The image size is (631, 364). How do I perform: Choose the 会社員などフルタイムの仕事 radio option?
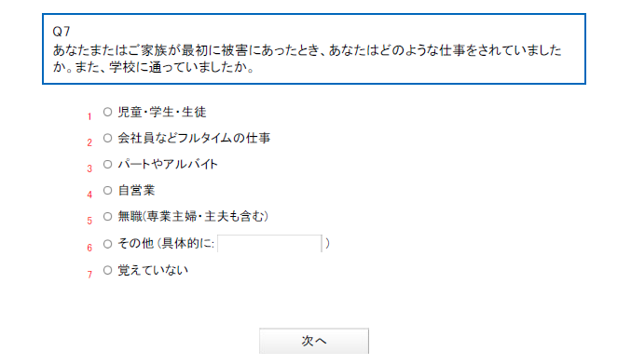(107, 138)
